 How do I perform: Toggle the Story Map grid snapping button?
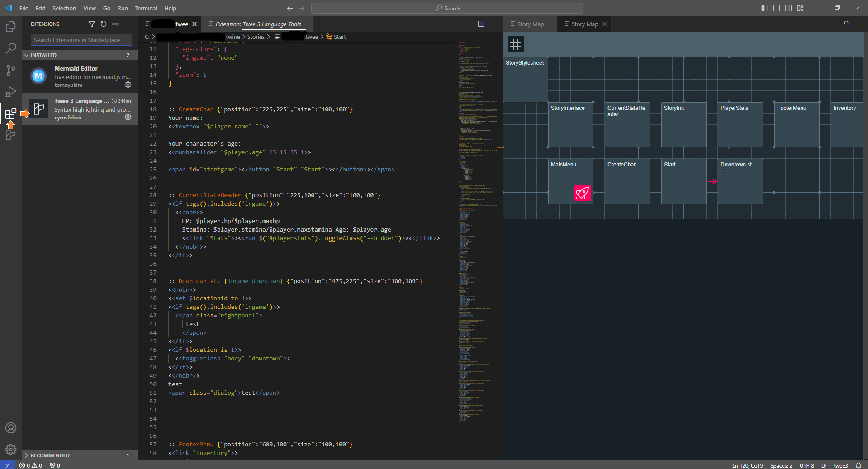coord(515,44)
